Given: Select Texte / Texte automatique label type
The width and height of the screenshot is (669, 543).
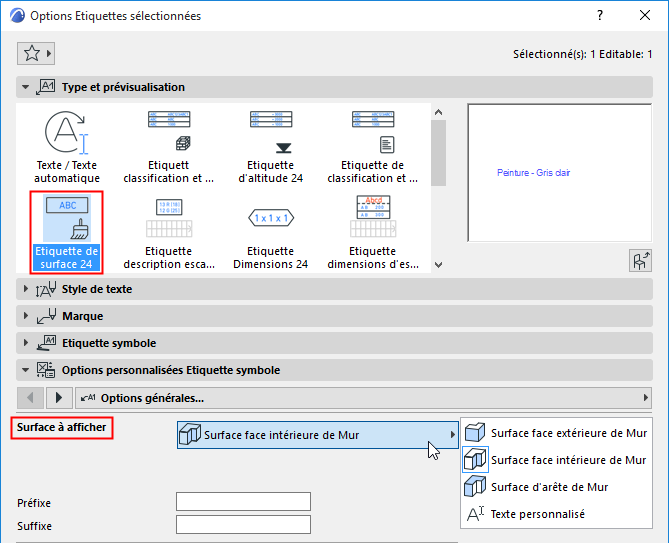Looking at the screenshot, I should 67,147.
